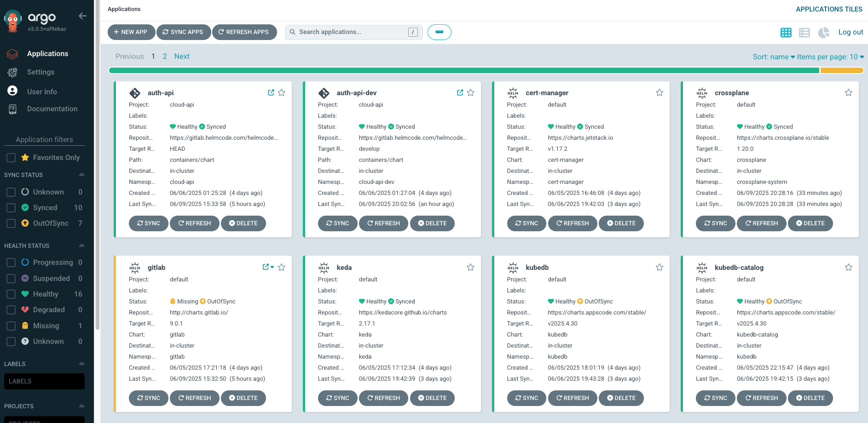Viewport: 868px width, 423px height.
Task: Check the Synced sync status filter
Action: (x=11, y=207)
